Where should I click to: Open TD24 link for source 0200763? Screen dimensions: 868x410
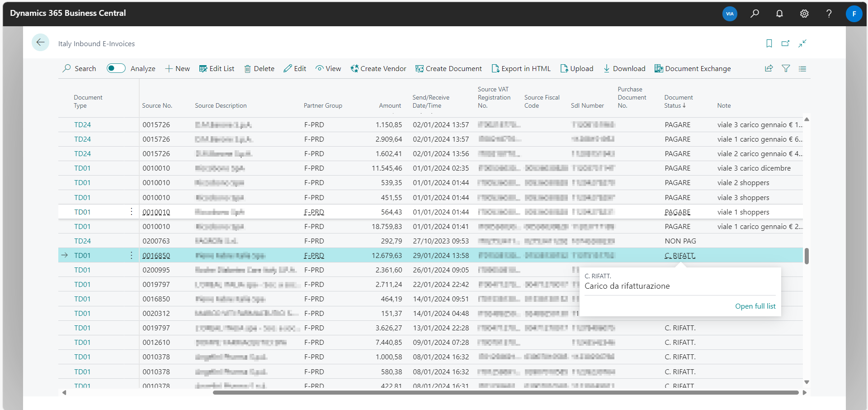pyautogui.click(x=82, y=241)
